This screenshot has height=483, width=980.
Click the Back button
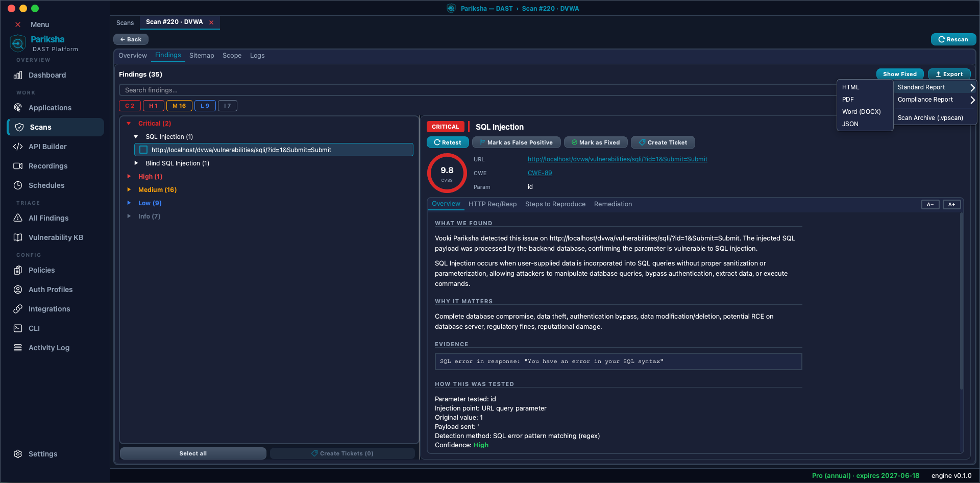tap(131, 39)
